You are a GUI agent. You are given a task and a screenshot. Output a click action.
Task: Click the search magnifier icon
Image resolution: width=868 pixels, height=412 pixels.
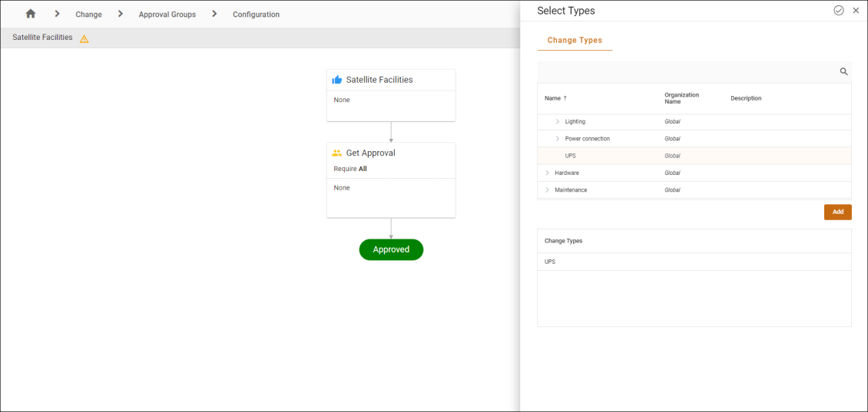coord(843,71)
